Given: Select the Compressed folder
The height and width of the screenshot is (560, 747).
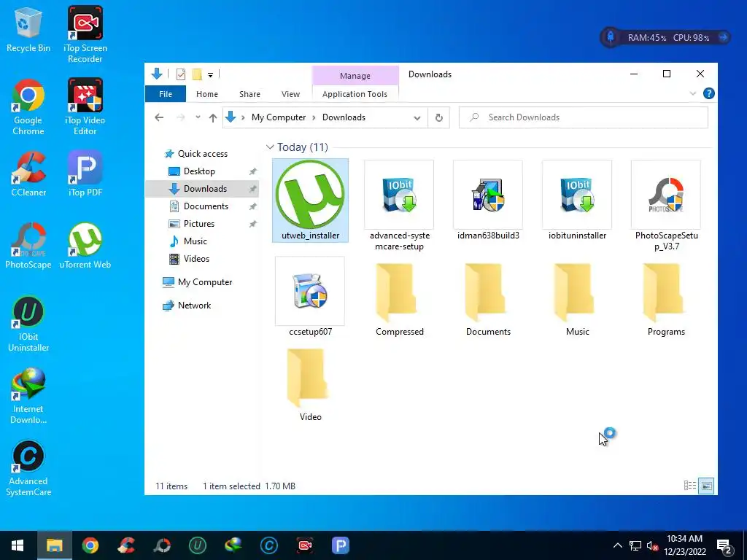Looking at the screenshot, I should 399,299.
